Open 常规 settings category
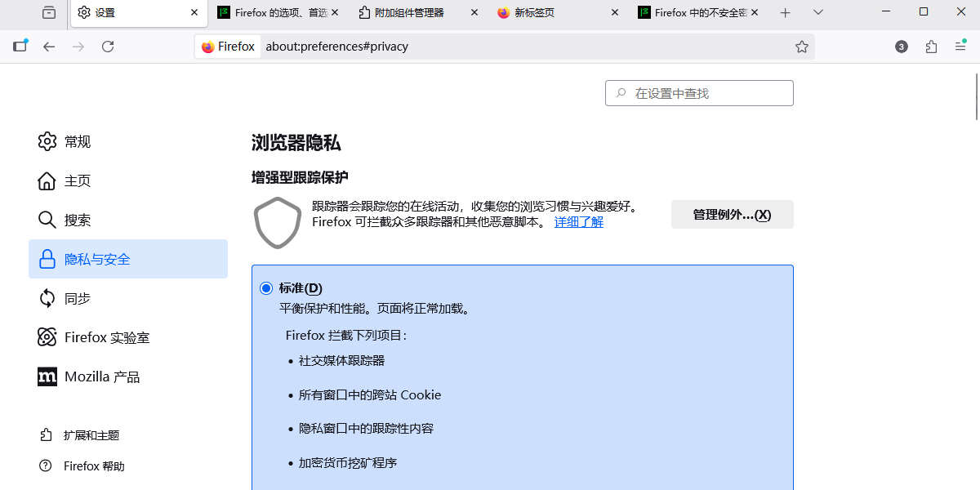Viewport: 980px width, 490px height. [128, 141]
